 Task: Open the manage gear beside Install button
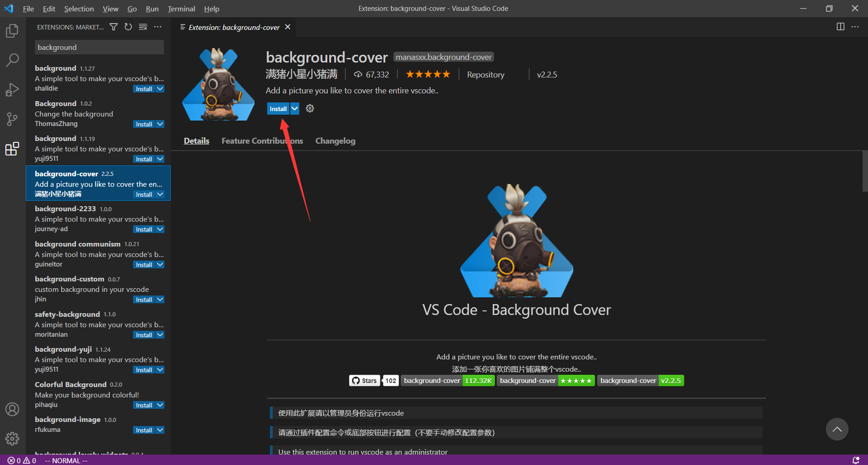(310, 108)
